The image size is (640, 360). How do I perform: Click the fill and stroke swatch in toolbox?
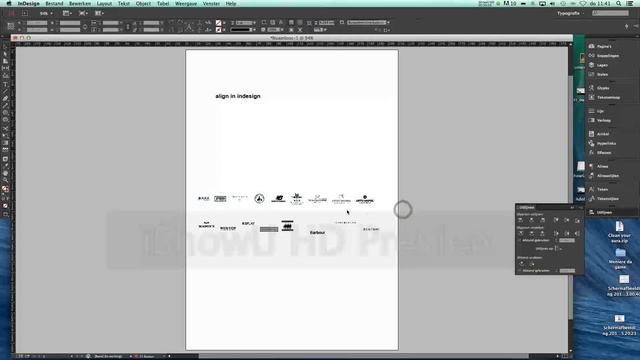5,189
